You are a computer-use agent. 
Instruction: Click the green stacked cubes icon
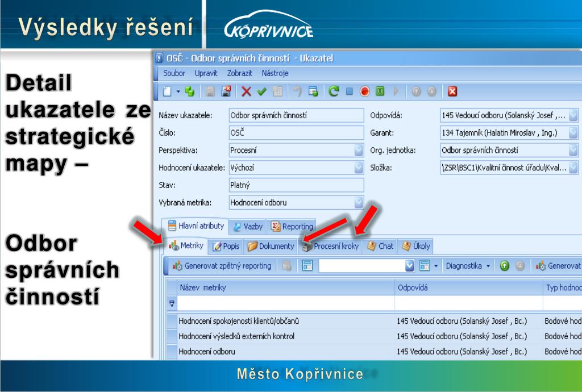[190, 91]
